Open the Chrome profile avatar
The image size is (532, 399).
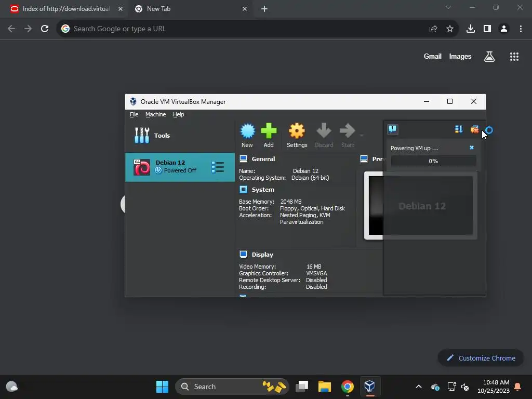tap(504, 29)
